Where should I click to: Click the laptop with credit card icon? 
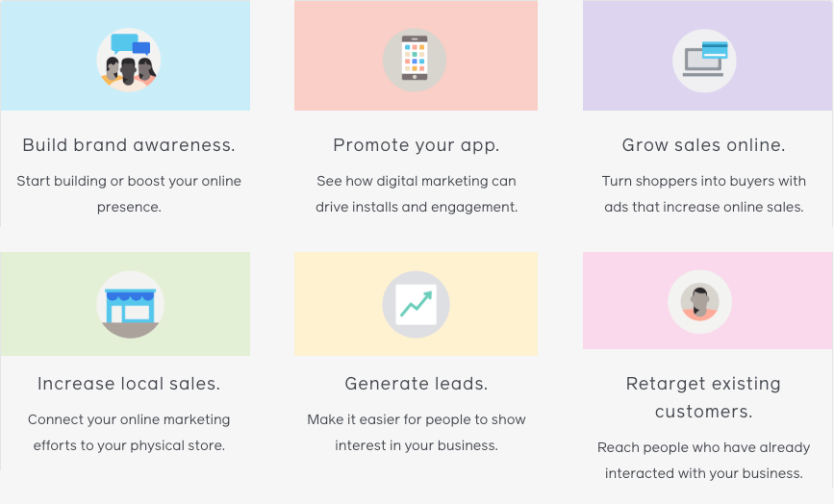[x=704, y=61]
